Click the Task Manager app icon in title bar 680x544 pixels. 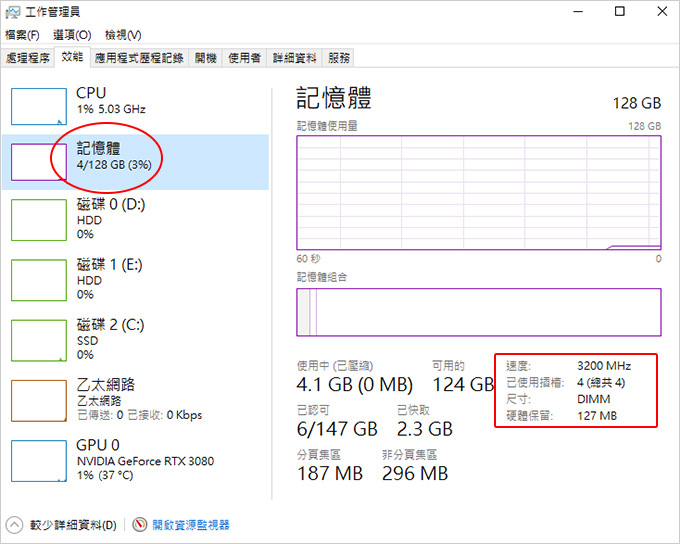[x=12, y=12]
